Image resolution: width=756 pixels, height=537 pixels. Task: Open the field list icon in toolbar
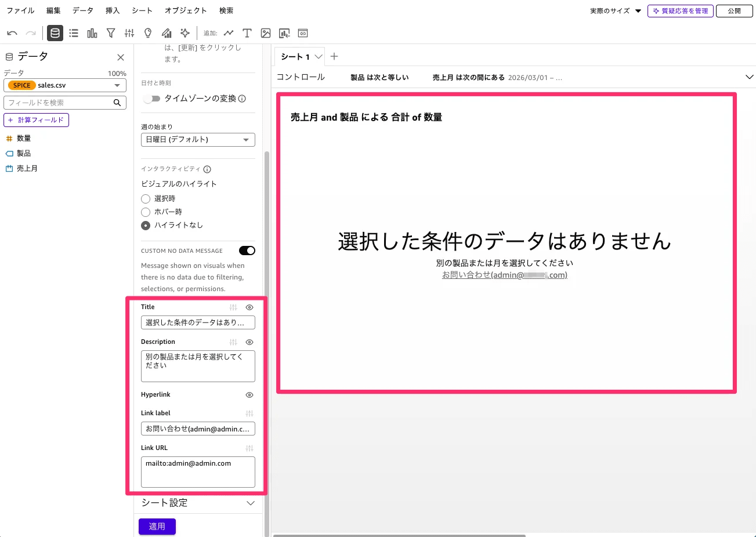[74, 33]
